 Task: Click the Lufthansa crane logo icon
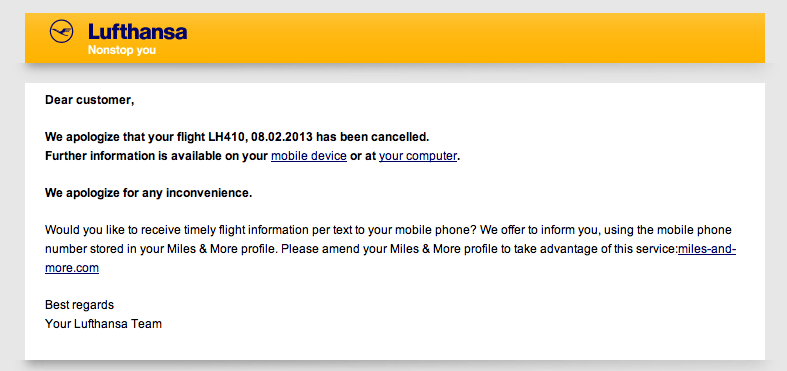point(61,32)
